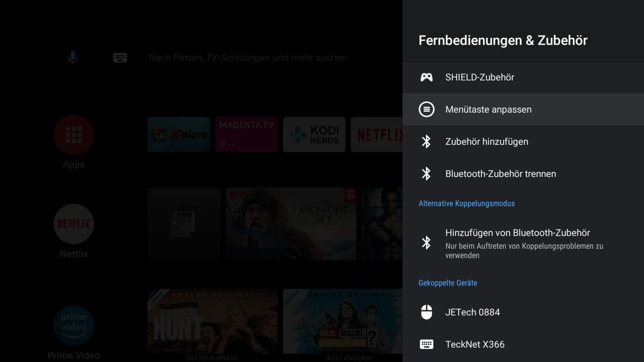Click the Bluetooth icon beside Zubehör hinzufügen

(x=426, y=142)
